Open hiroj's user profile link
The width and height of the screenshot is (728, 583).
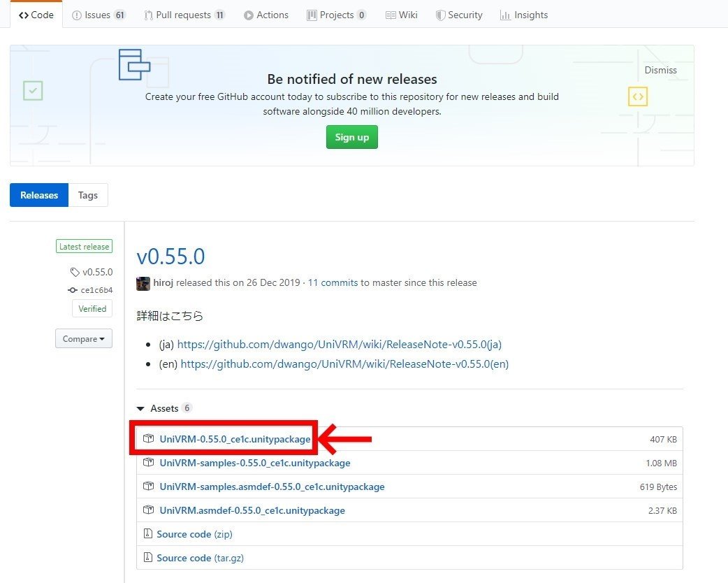click(x=163, y=282)
